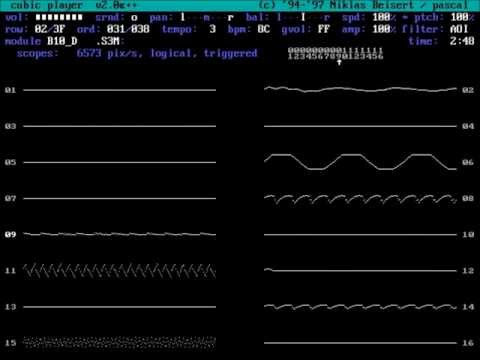The width and height of the screenshot is (480, 360).
Task: Adjust the pan l-m-r indicator
Action: (x=207, y=17)
